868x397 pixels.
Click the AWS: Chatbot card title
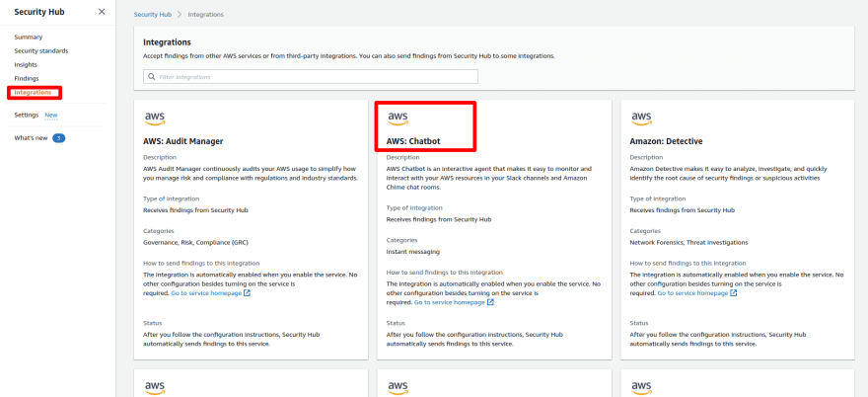point(413,141)
